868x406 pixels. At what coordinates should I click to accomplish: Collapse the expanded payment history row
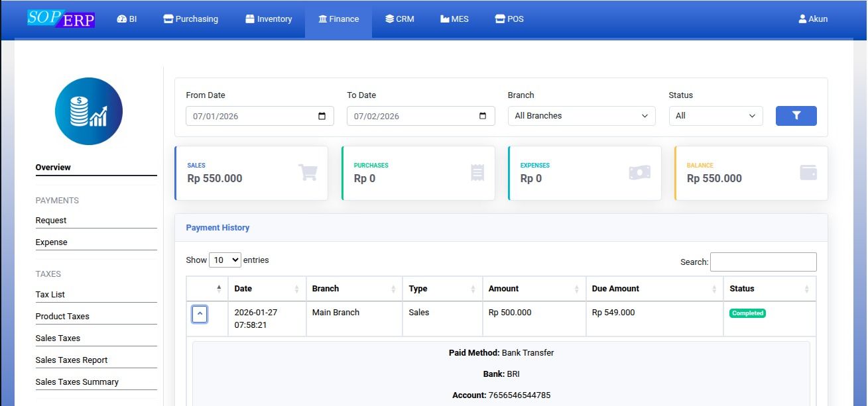tap(200, 313)
